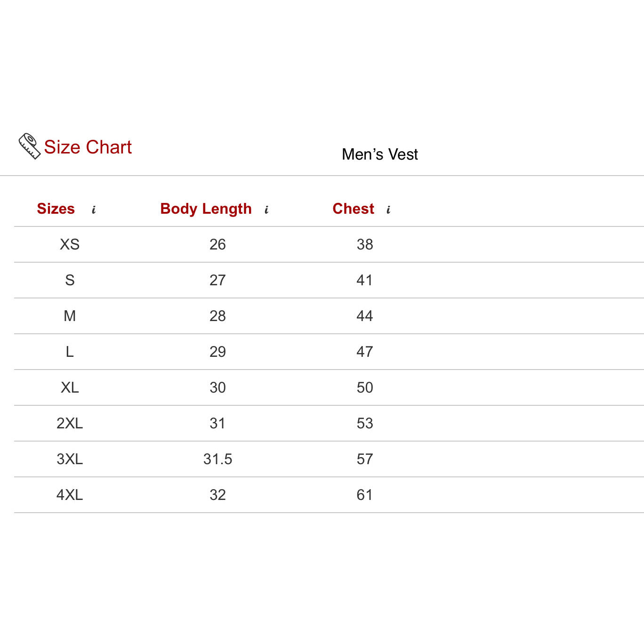Click the Size Chart title
The height and width of the screenshot is (644, 644).
88,147
